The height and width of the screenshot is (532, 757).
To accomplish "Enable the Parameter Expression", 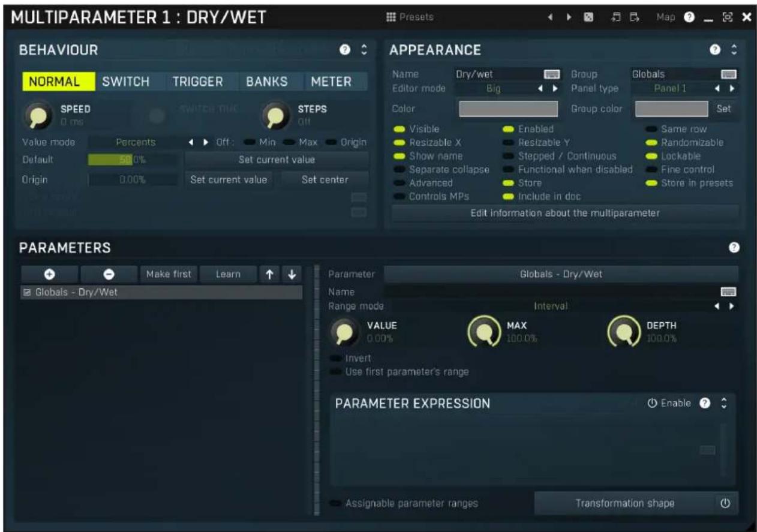I will point(669,403).
